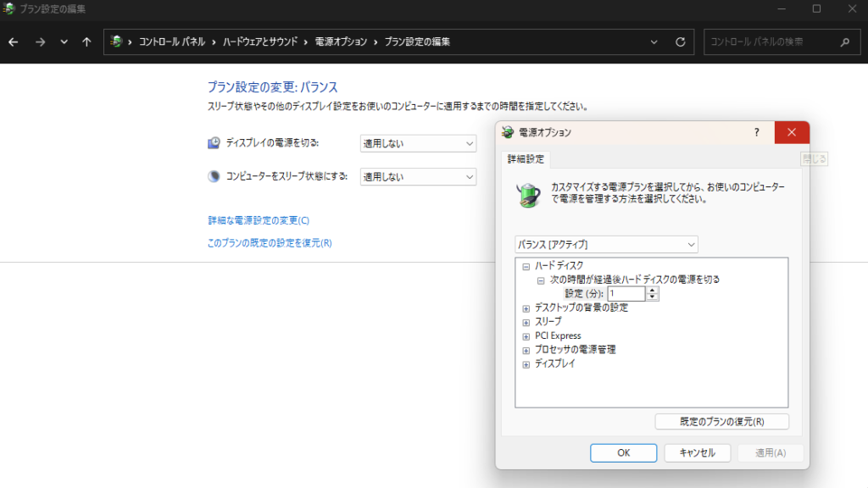This screenshot has width=868, height=488.
Task: Select the 詳細設定 tab
Action: 526,159
